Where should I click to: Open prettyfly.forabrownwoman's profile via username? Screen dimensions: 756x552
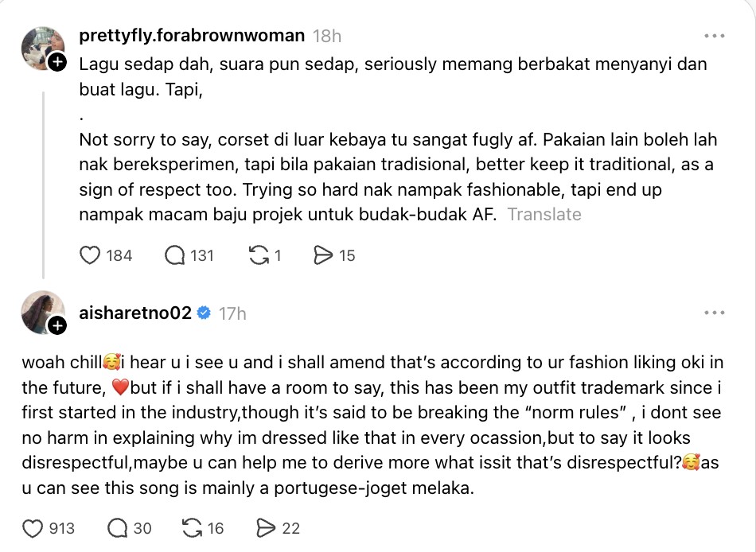click(192, 36)
